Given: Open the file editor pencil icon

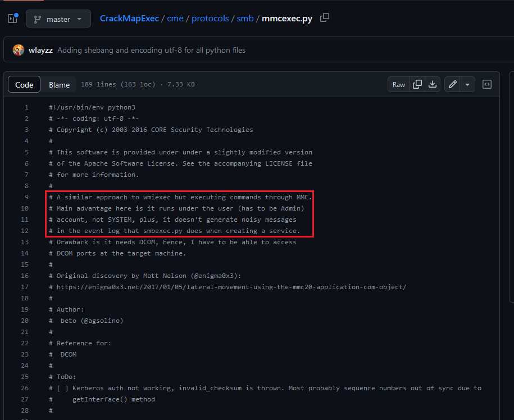Looking at the screenshot, I should point(452,84).
